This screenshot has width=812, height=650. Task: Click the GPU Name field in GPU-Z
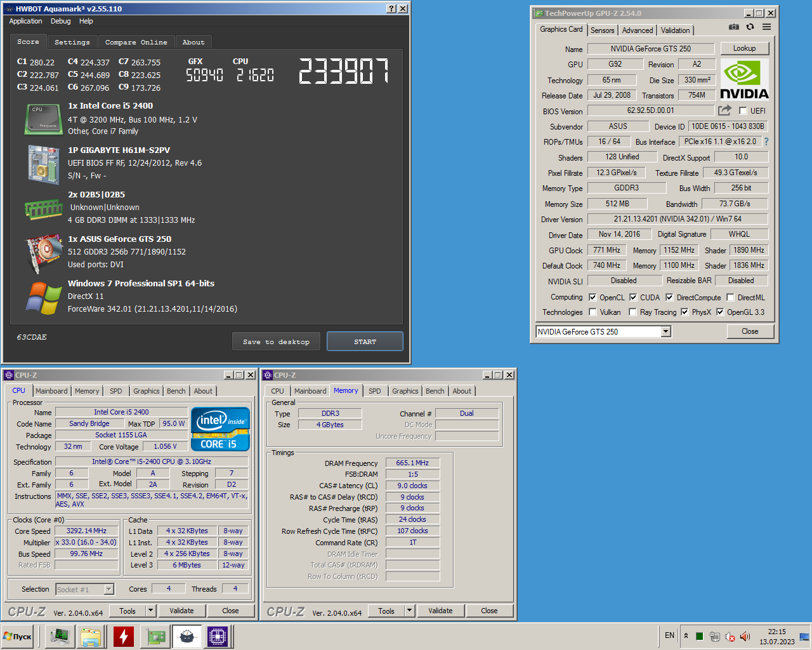click(651, 49)
